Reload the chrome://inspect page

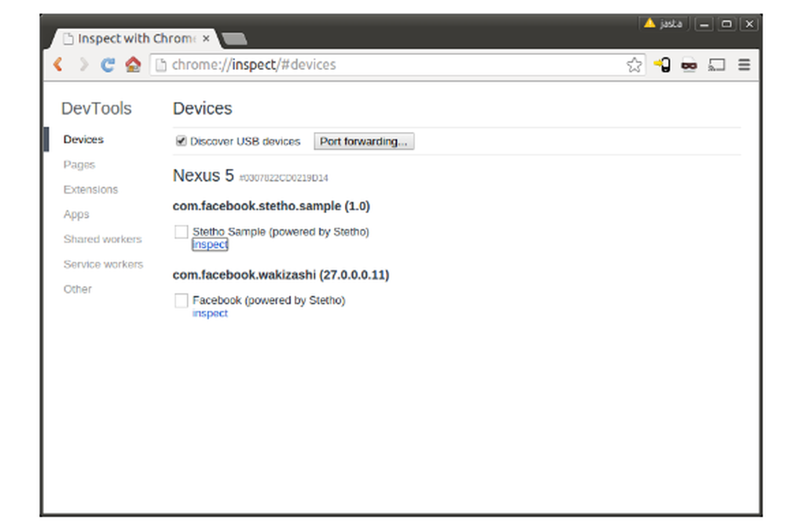pyautogui.click(x=108, y=64)
